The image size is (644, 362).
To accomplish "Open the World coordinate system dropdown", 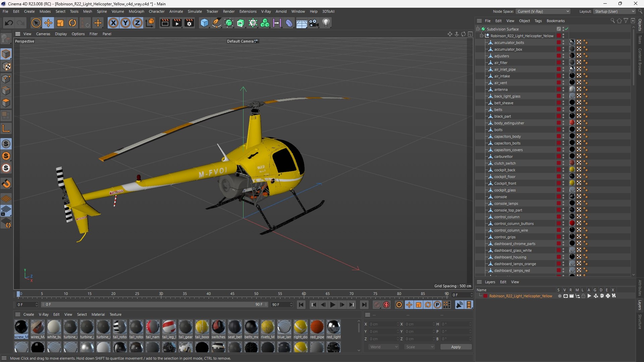I will 383,347.
